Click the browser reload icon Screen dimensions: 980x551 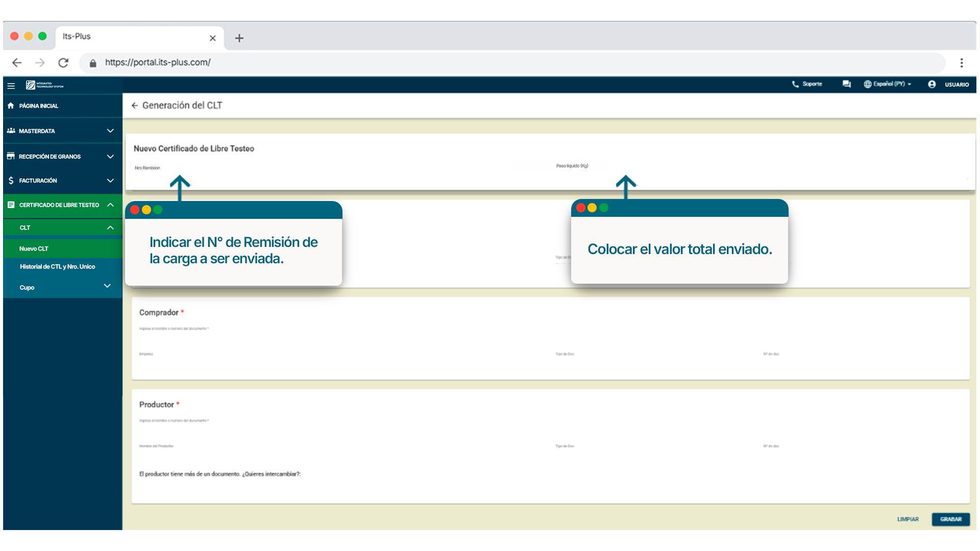63,63
